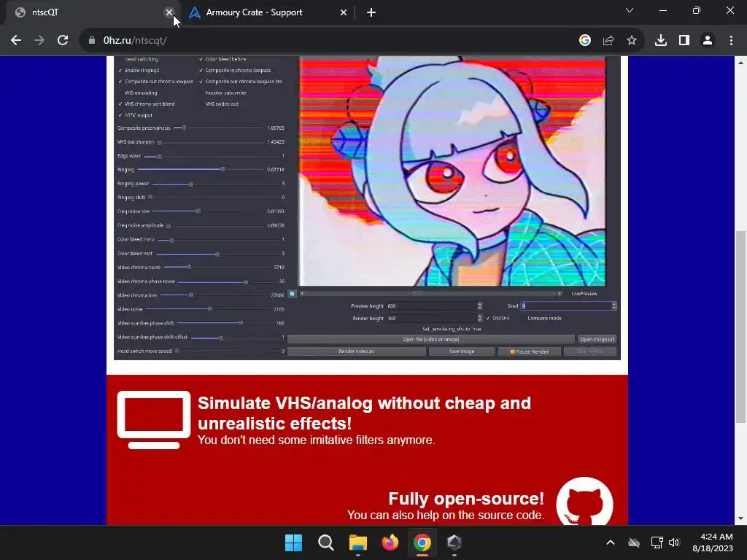The width and height of the screenshot is (747, 560).
Task: Click the Pause Render button
Action: pos(530,351)
